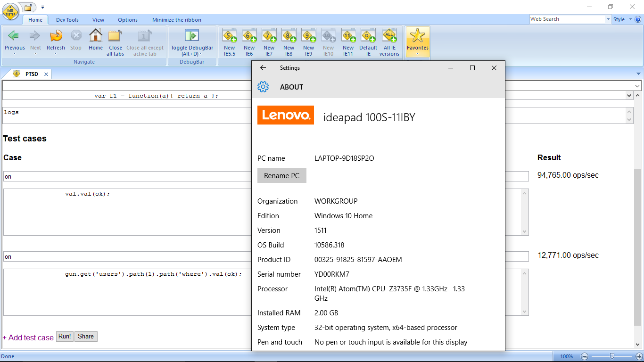Open tabs for All IE versions
This screenshot has height=362, width=644.
pyautogui.click(x=389, y=35)
